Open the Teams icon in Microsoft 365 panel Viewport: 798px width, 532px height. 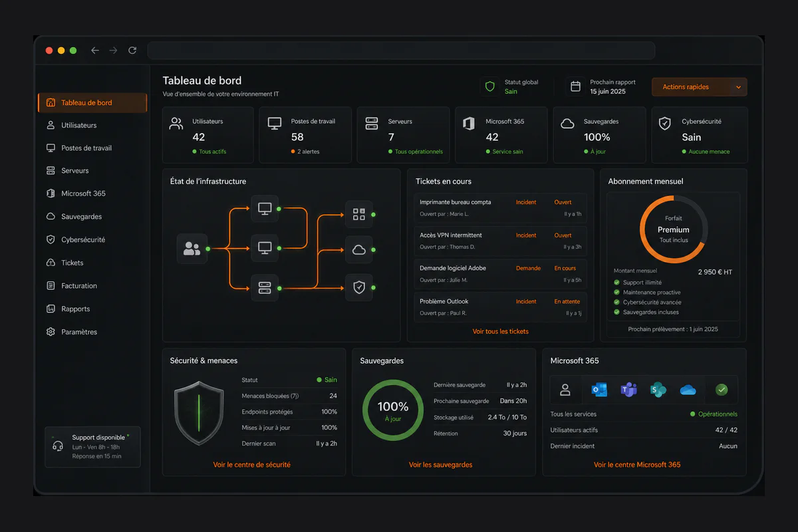coord(628,390)
